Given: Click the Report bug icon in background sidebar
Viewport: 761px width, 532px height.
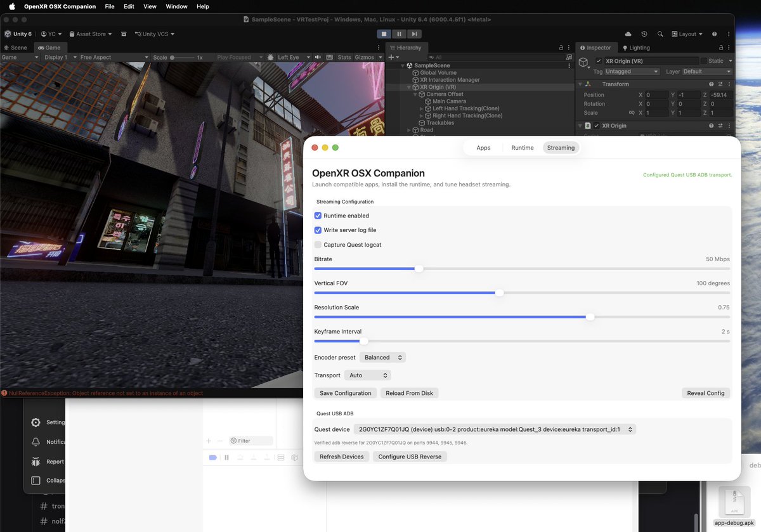Looking at the screenshot, I should 36,462.
